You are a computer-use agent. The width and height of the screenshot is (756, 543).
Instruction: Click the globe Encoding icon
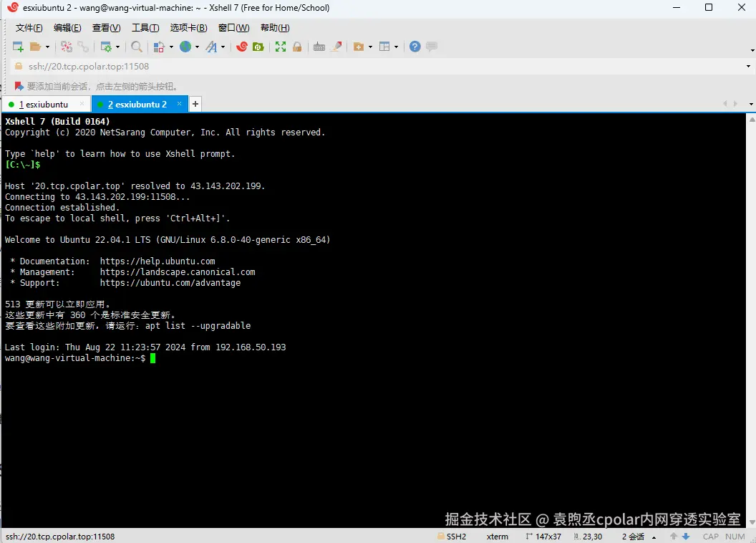(x=185, y=47)
